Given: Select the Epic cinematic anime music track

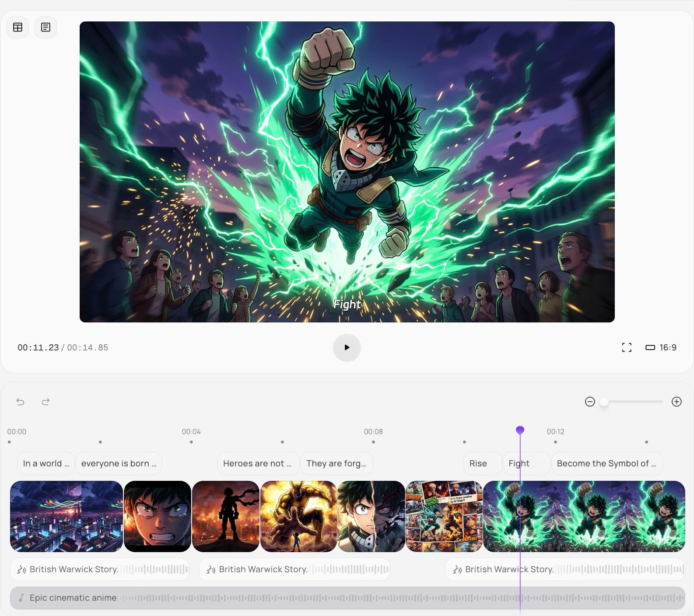Looking at the screenshot, I should coord(347,598).
